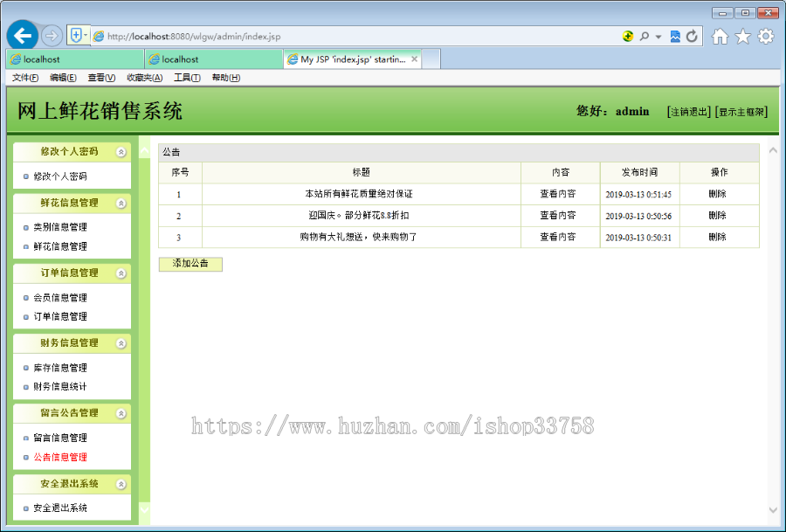Click the bullet icon beside 修改个人密码
The width and height of the screenshot is (786, 532).
27,176
